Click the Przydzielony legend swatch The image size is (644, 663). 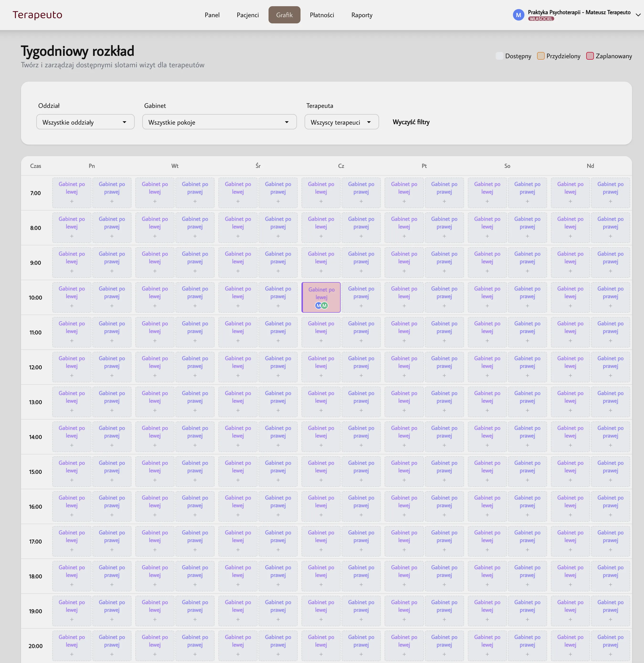[540, 56]
